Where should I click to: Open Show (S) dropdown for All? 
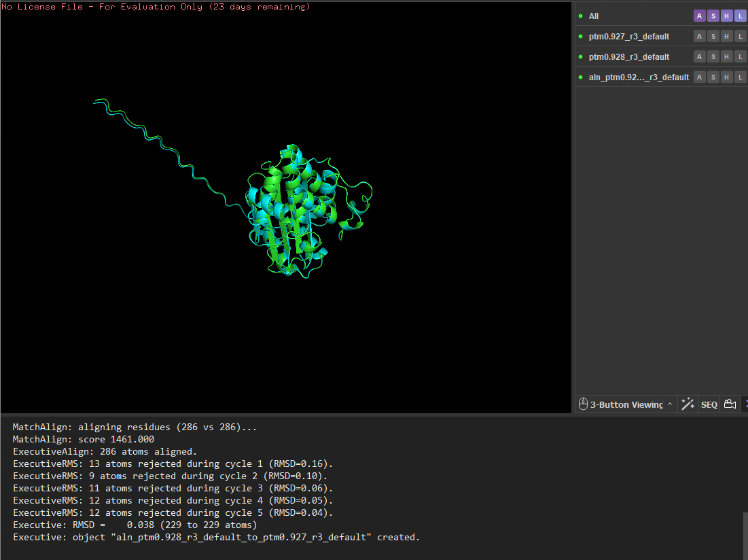[713, 16]
